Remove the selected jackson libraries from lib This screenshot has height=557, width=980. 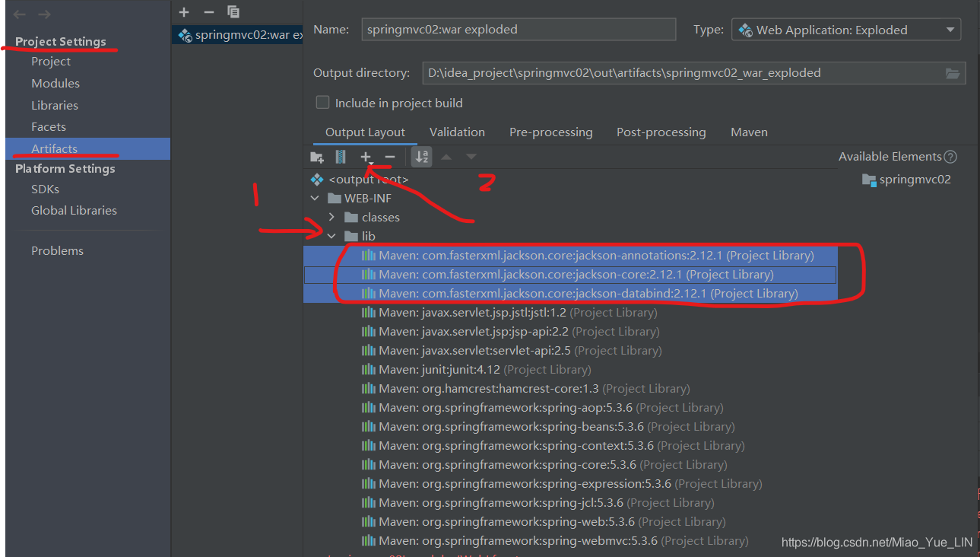point(390,157)
